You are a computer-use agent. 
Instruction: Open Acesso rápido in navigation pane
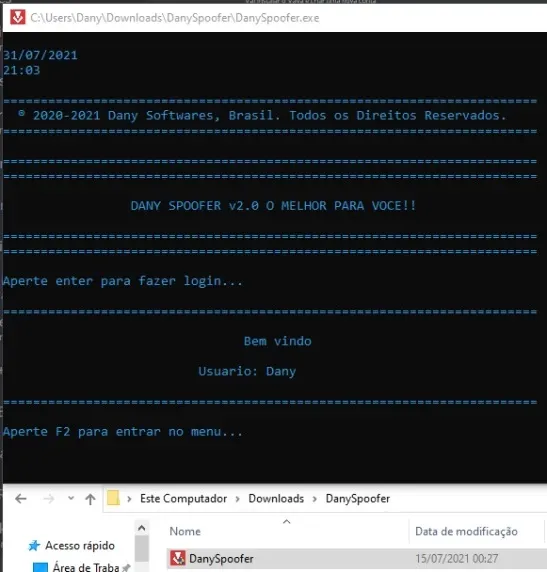tap(80, 546)
